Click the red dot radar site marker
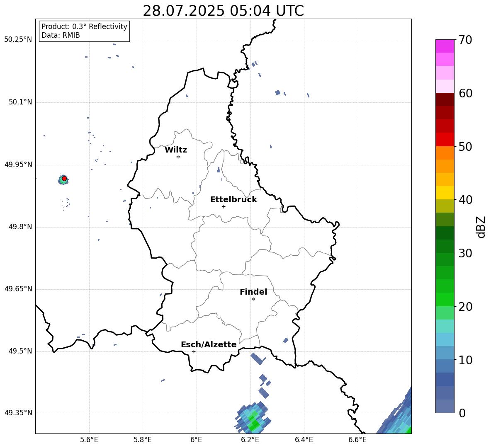The image size is (491, 448). [x=64, y=178]
